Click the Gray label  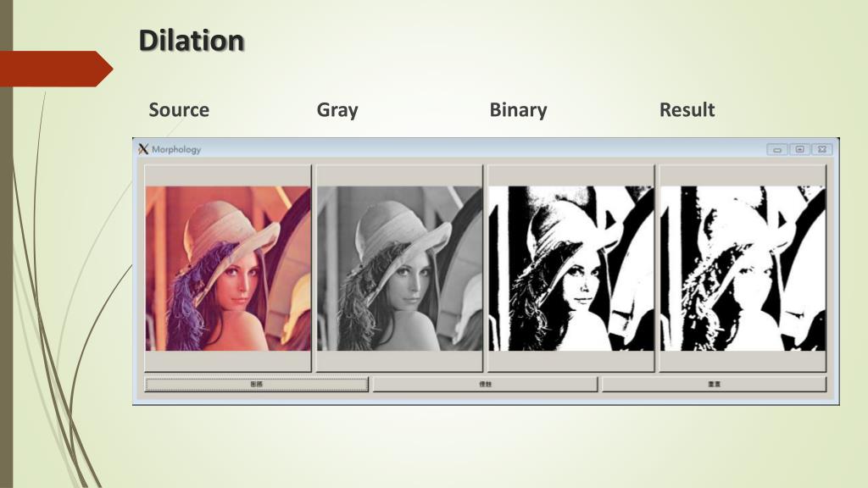(337, 110)
